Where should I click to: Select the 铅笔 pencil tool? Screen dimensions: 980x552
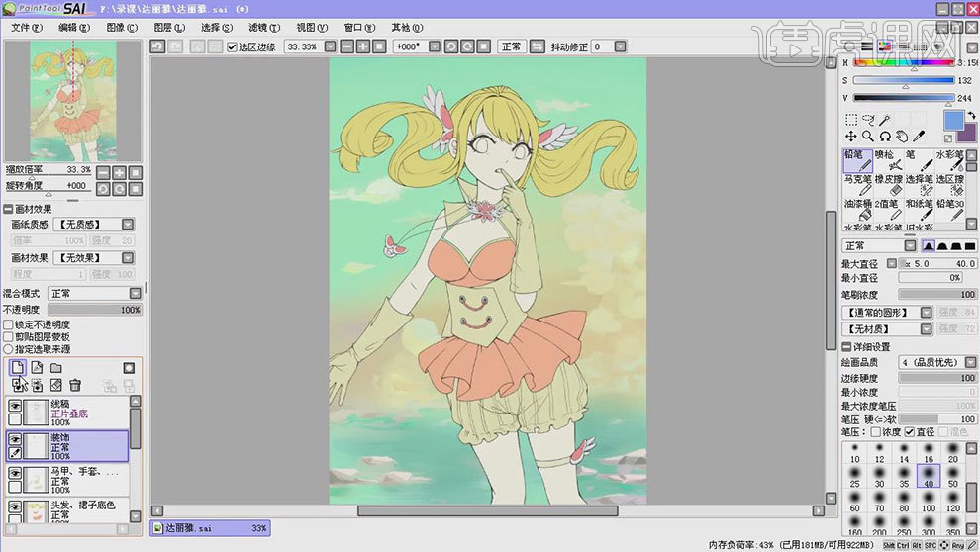(x=857, y=161)
